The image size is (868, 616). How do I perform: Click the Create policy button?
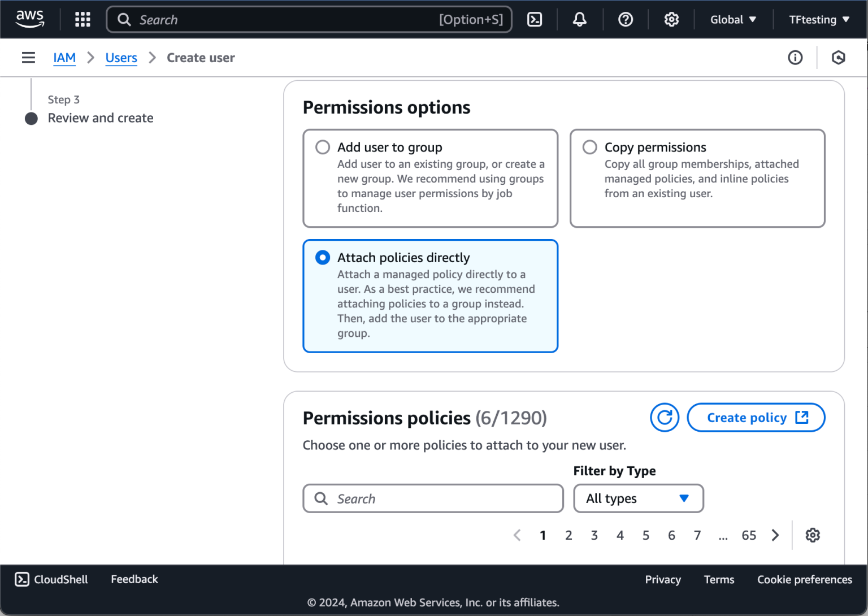[756, 417]
